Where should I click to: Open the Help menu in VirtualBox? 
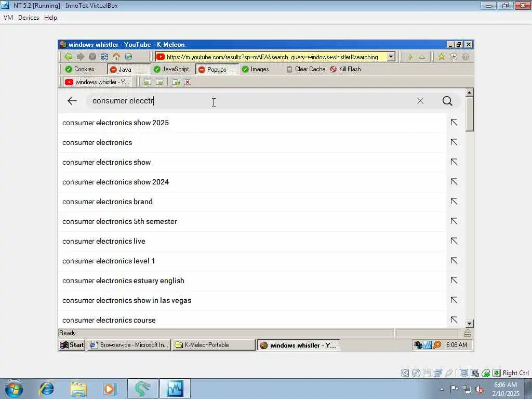[50, 18]
